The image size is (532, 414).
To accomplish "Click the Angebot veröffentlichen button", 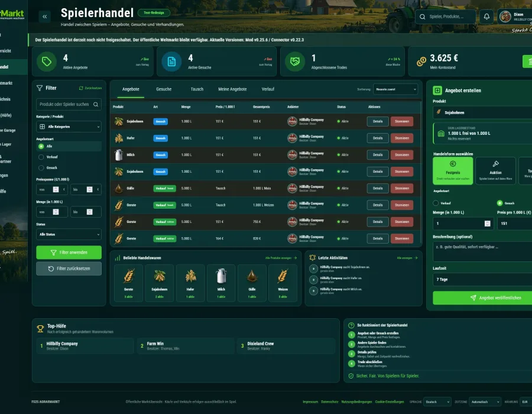I will [x=482, y=297].
